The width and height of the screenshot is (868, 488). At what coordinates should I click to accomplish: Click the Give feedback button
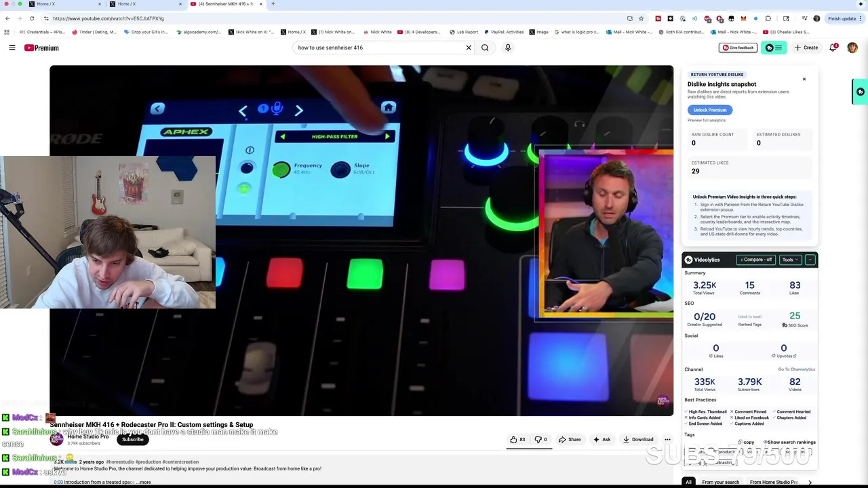coord(738,47)
